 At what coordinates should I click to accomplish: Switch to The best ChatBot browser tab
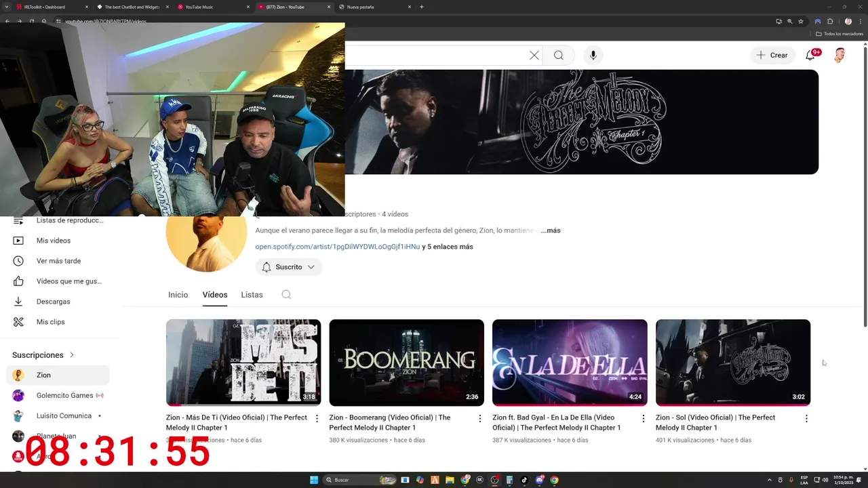coord(132,7)
